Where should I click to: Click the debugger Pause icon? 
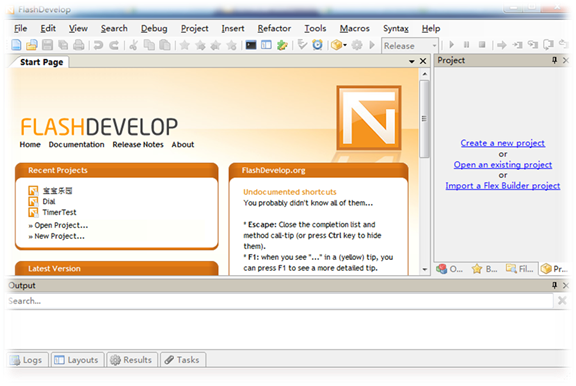467,45
